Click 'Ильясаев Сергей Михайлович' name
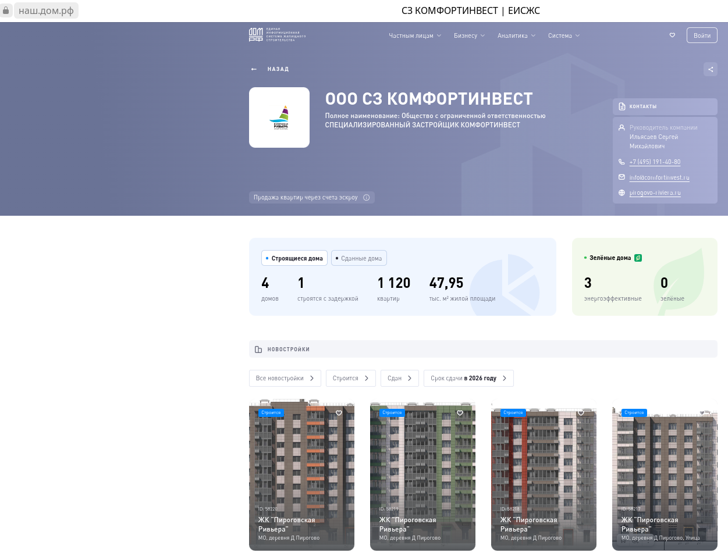Viewport: 728px width, 560px height. coord(654,141)
